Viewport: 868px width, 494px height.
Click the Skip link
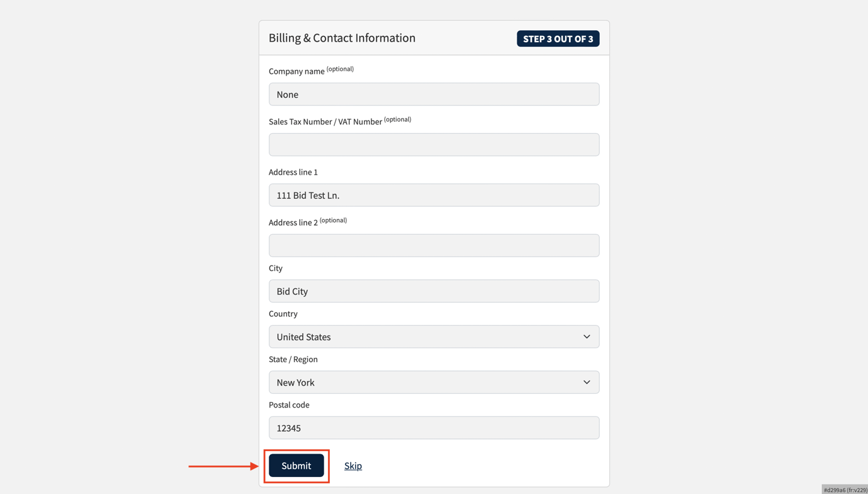coord(353,466)
